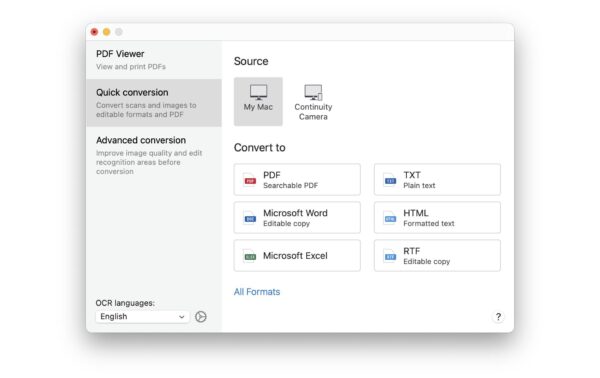Open the OCR language settings round icon
The height and width of the screenshot is (378, 600).
[x=201, y=316]
